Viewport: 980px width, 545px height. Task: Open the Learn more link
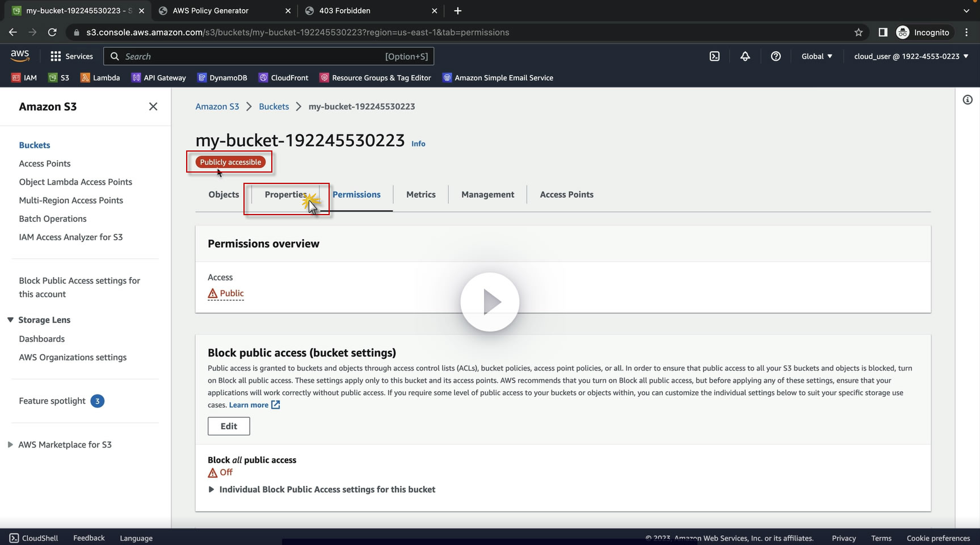pos(249,405)
